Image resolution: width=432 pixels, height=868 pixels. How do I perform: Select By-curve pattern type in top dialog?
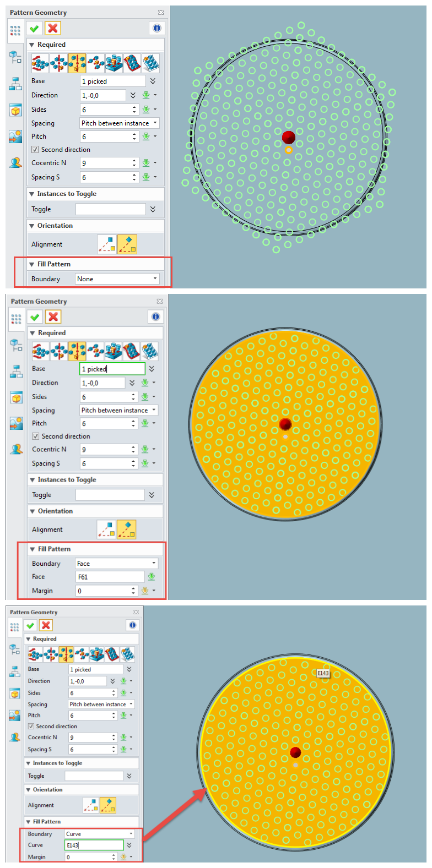point(132,63)
